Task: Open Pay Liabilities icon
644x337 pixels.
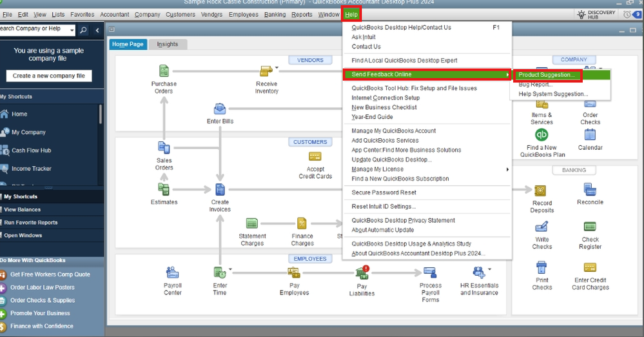Action: click(362, 272)
